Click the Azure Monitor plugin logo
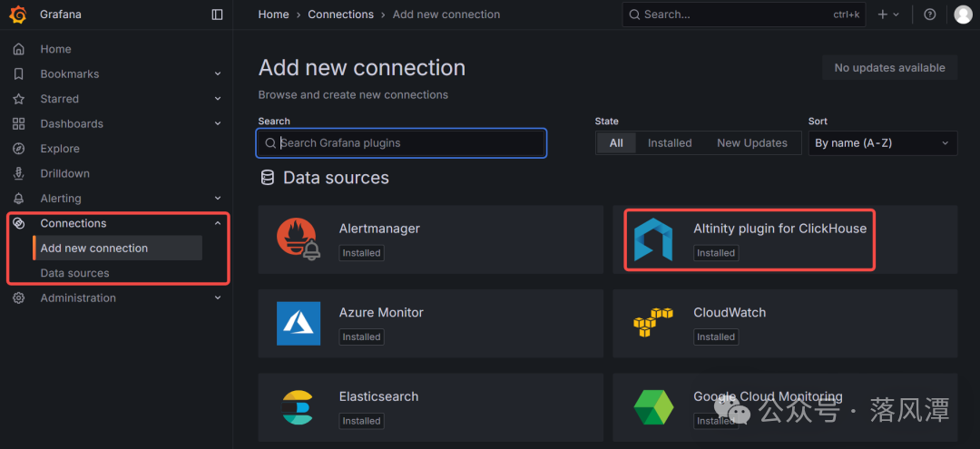This screenshot has height=449, width=980. coord(299,324)
